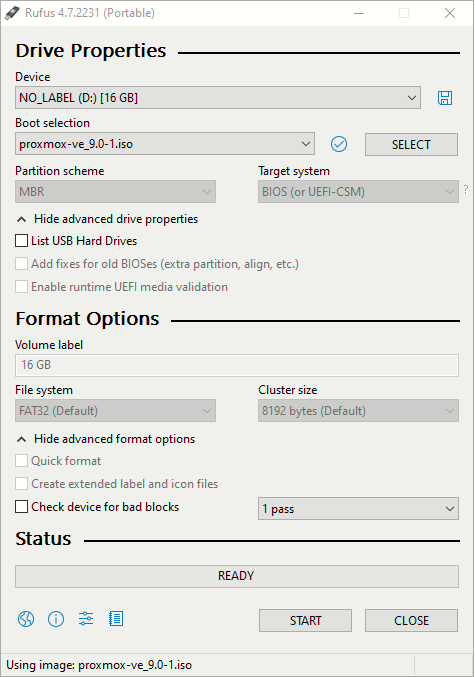Open the bad blocks '1 pass' dropdown

(x=358, y=509)
